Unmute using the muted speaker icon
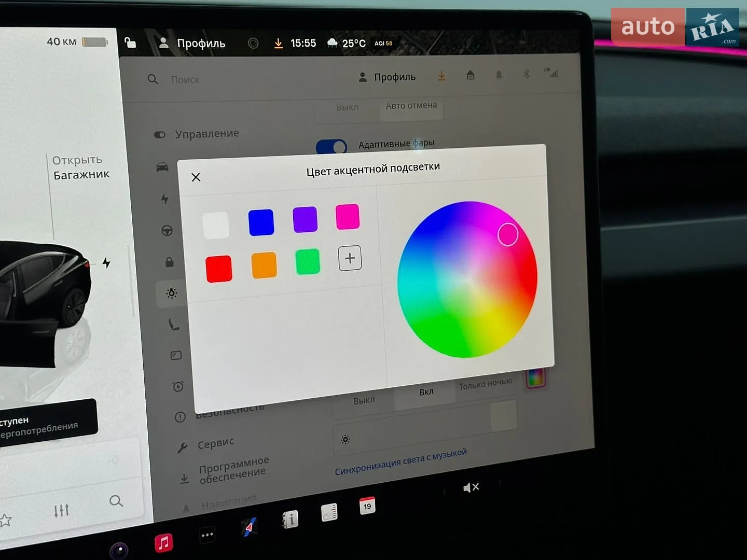Image resolution: width=747 pixels, height=560 pixels. (x=471, y=487)
